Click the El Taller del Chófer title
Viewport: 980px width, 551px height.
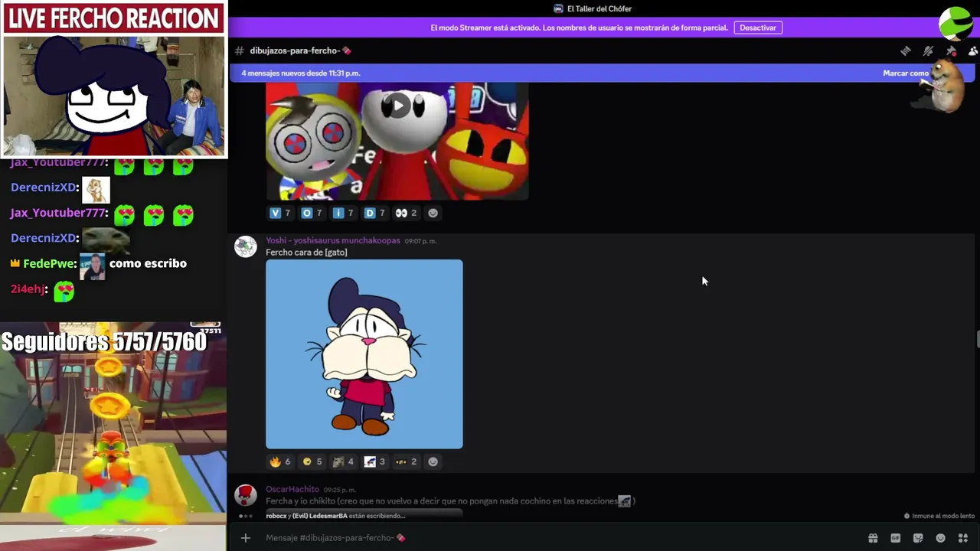click(599, 8)
